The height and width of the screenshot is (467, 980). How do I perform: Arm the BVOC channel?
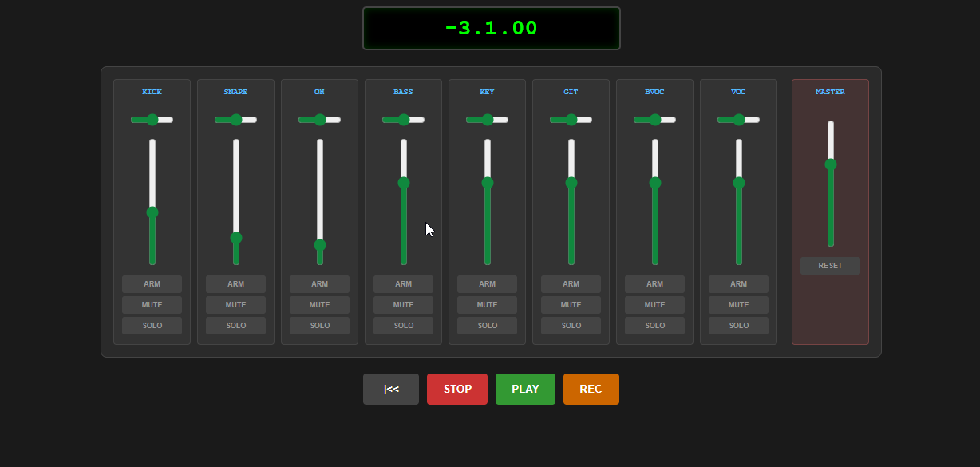pos(654,284)
